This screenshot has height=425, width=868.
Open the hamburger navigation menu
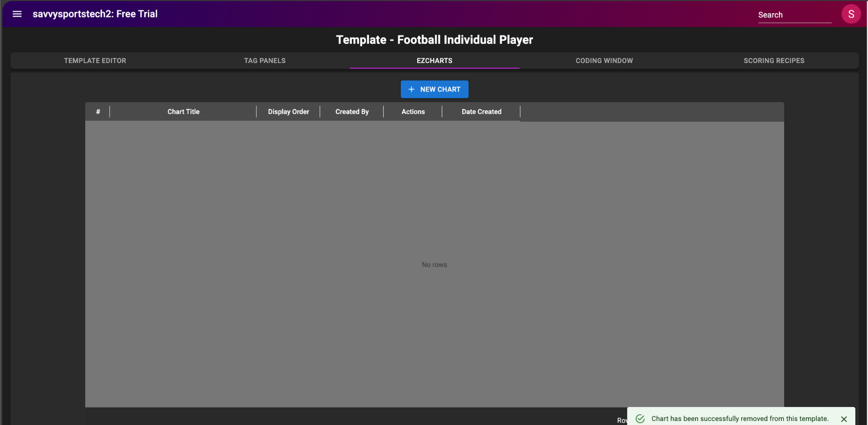[17, 14]
